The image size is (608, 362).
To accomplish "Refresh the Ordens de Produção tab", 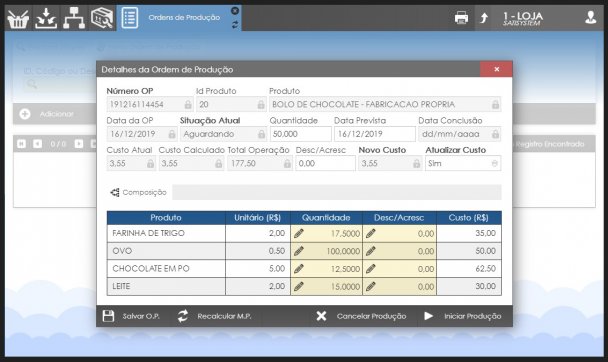I will pyautogui.click(x=235, y=24).
